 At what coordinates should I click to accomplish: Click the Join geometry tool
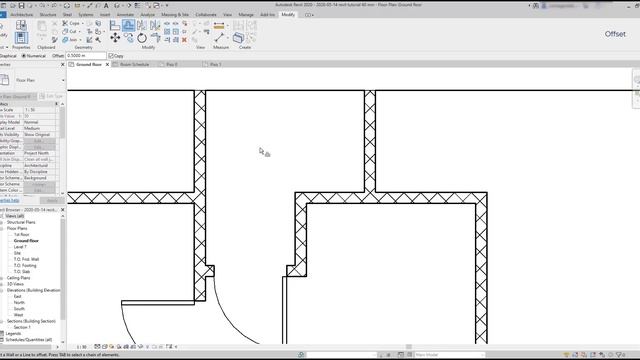[70, 40]
